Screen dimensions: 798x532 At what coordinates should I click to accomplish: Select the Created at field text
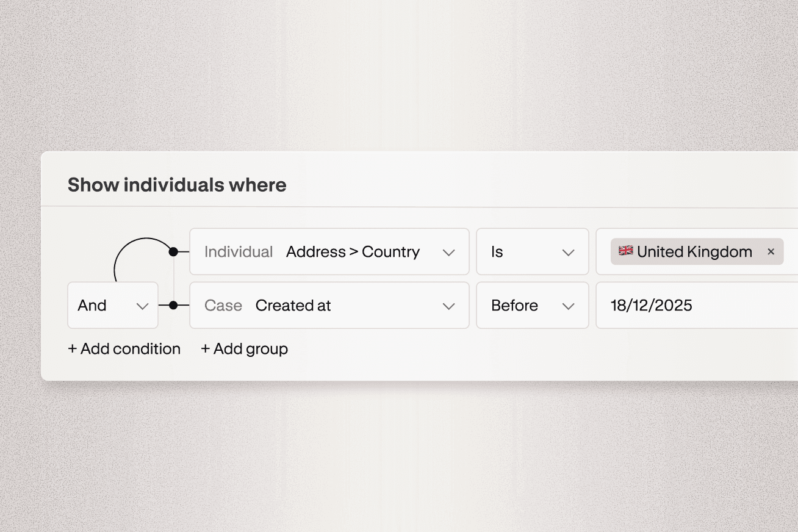(x=293, y=306)
